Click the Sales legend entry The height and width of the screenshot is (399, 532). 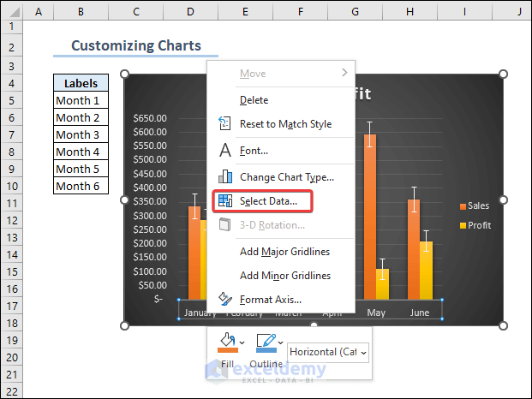[475, 206]
